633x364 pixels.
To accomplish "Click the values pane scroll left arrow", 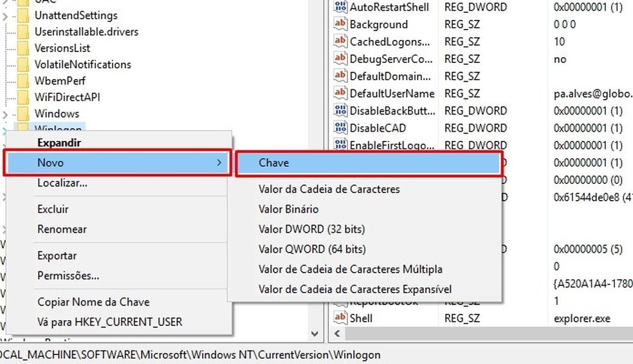I will 337,333.
